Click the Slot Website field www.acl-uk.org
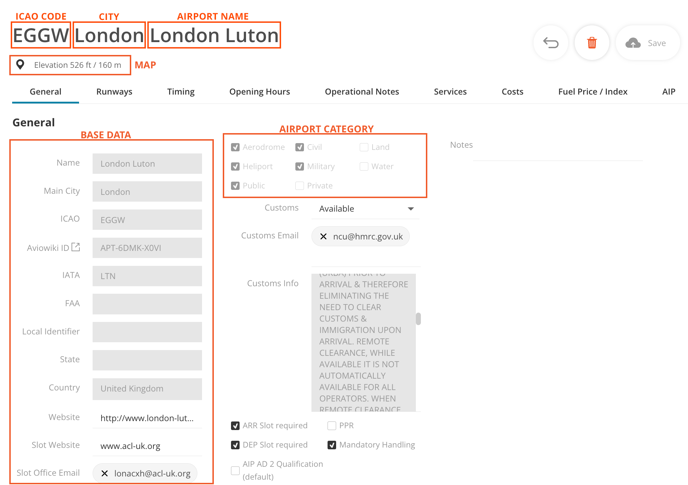 pyautogui.click(x=147, y=446)
